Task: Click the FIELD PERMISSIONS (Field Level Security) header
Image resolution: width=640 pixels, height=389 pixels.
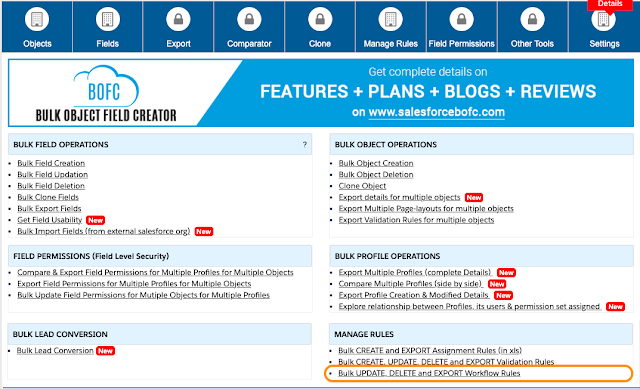Action: point(160,256)
